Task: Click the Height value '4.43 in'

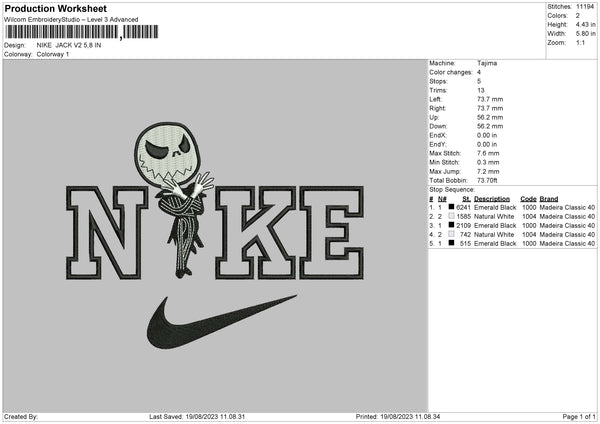Action: click(x=585, y=24)
